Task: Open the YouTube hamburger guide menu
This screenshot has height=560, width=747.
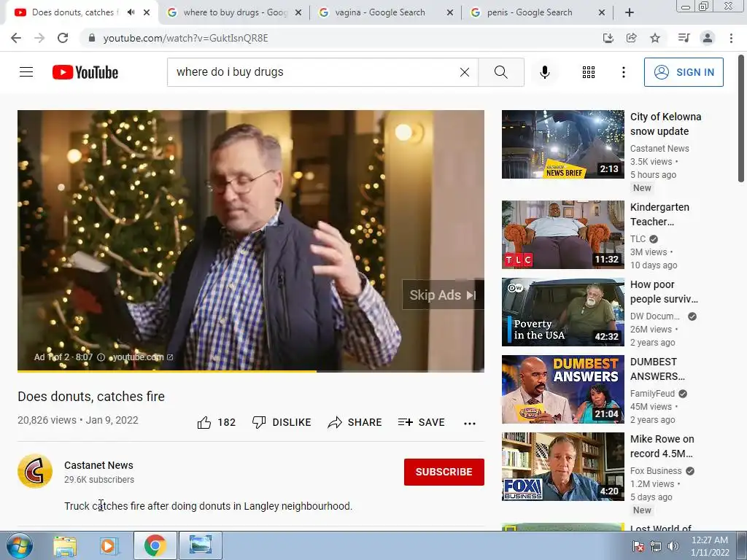Action: click(26, 72)
